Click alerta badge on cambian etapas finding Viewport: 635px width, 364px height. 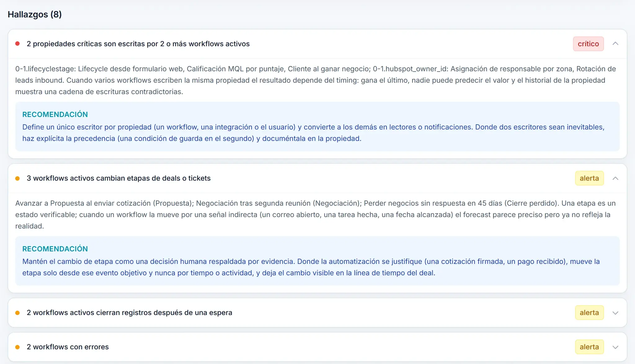coord(589,178)
